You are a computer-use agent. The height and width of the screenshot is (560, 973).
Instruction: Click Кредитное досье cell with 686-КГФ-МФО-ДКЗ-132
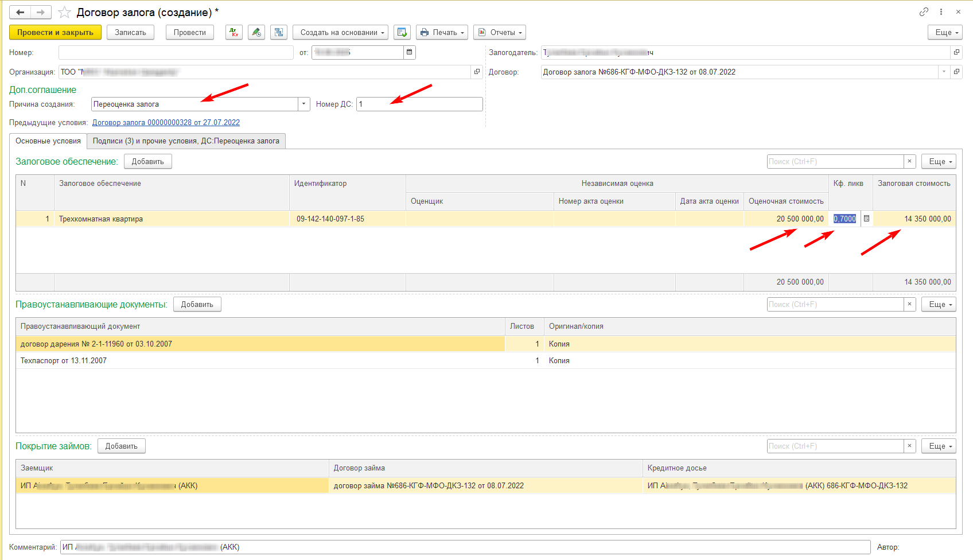pos(799,485)
